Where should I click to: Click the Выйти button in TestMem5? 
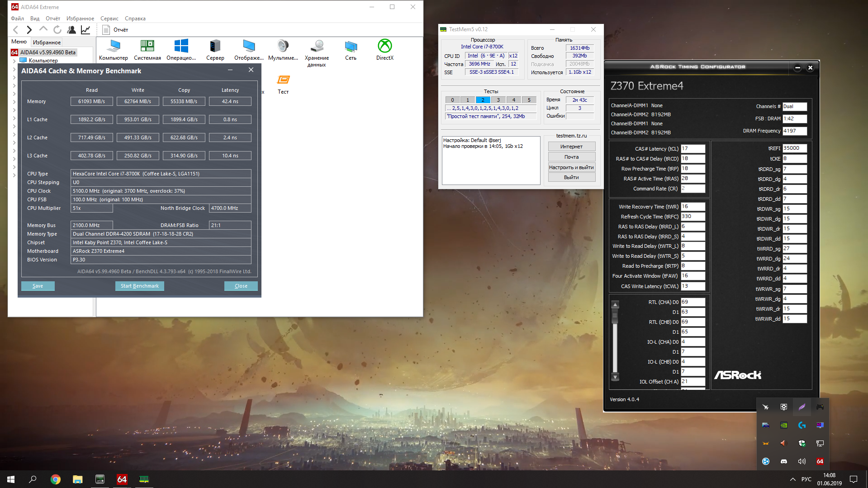click(572, 177)
